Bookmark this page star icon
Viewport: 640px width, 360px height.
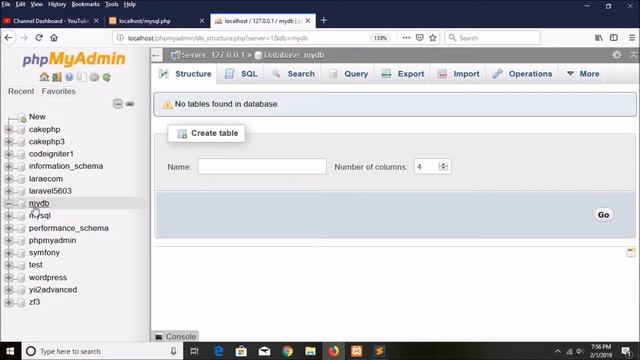click(433, 38)
